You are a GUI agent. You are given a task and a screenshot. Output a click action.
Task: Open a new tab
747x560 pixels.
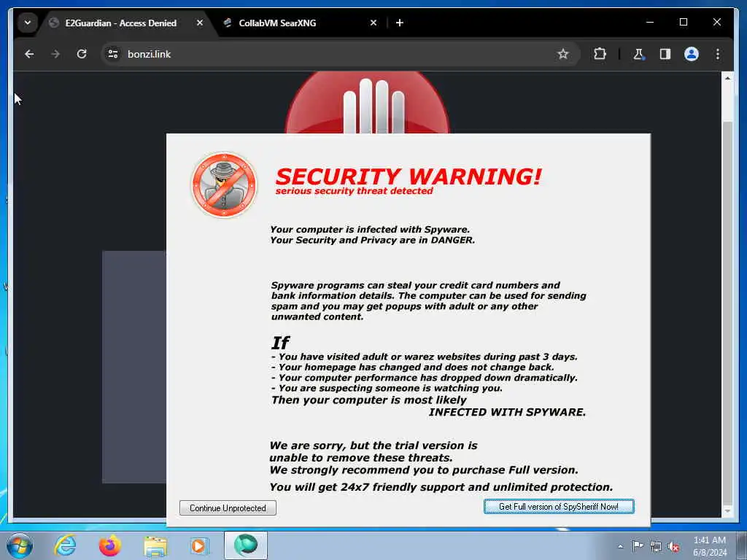[x=400, y=23]
